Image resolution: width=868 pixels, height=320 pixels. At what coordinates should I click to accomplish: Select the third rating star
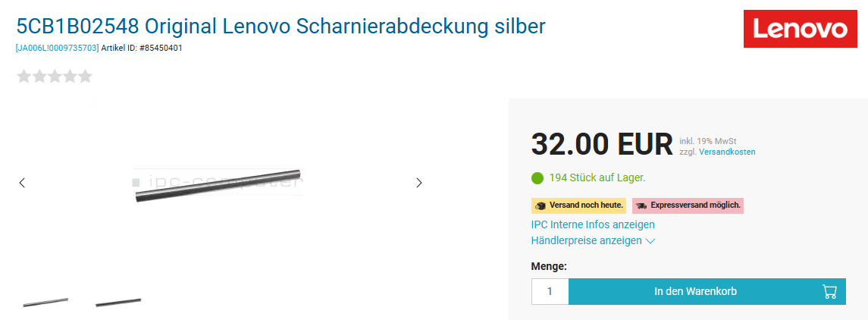pos(55,77)
